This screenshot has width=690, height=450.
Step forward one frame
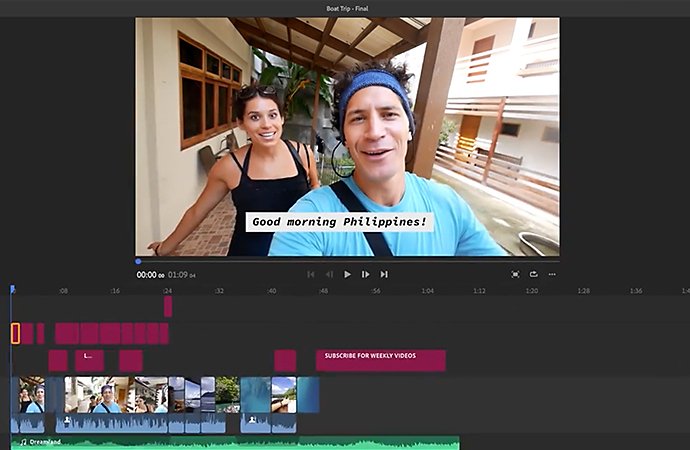(x=365, y=274)
